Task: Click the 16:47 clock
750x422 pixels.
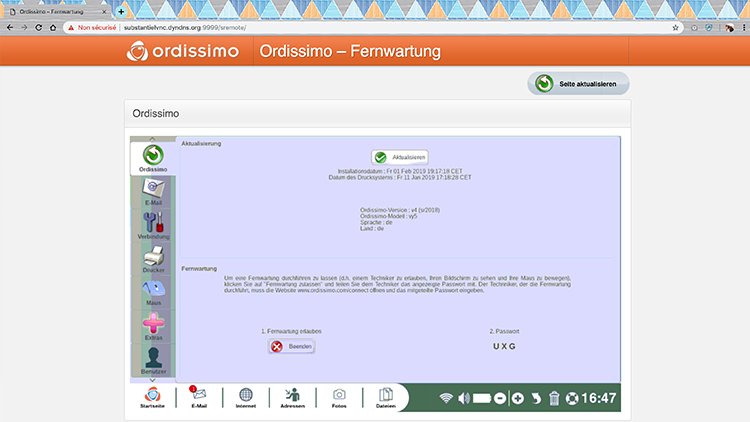Action: click(598, 398)
